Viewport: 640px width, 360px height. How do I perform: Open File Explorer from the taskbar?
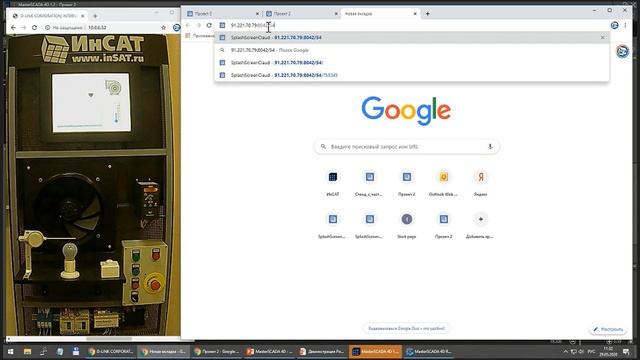coord(27,351)
